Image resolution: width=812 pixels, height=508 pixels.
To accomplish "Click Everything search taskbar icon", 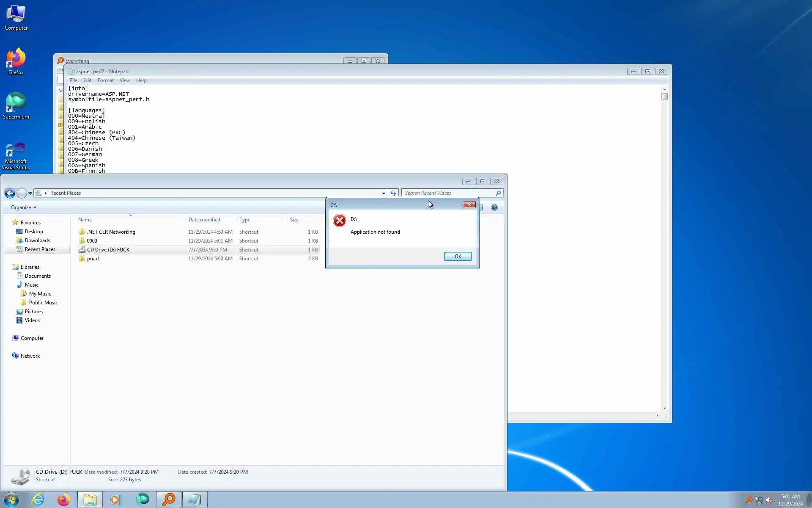I will [169, 500].
